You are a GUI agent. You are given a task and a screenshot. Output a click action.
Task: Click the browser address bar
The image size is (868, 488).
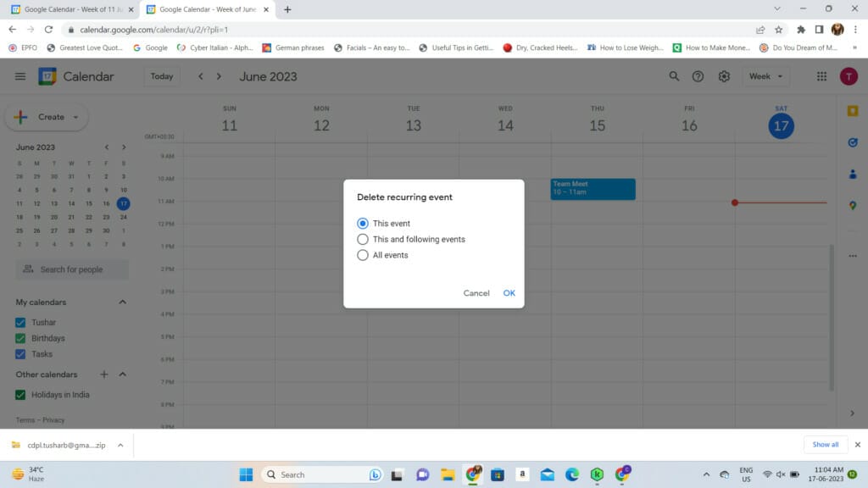point(409,30)
